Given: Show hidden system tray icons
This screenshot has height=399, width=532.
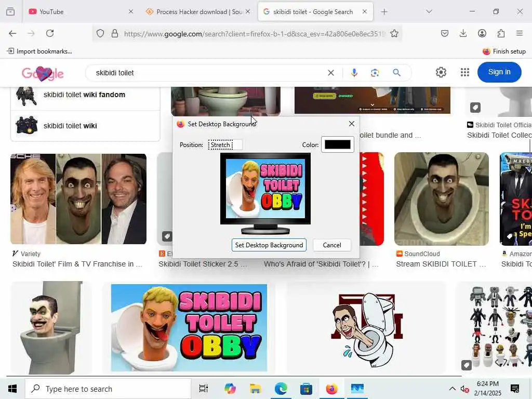Looking at the screenshot, I should click(453, 389).
